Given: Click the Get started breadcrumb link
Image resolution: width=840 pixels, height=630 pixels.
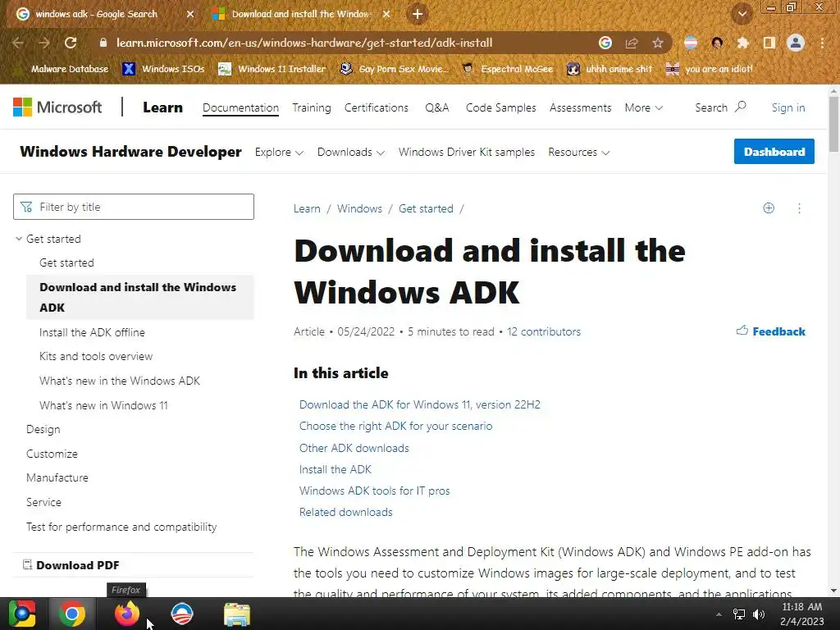Looking at the screenshot, I should pyautogui.click(x=426, y=209).
